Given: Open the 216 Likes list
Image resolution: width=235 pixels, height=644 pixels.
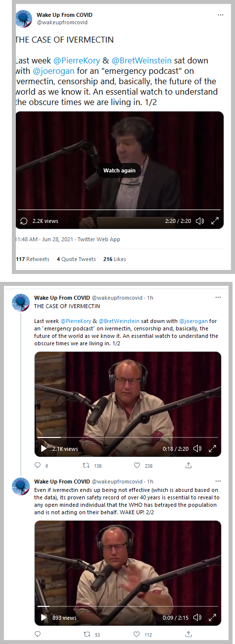Looking at the screenshot, I should pos(115,259).
